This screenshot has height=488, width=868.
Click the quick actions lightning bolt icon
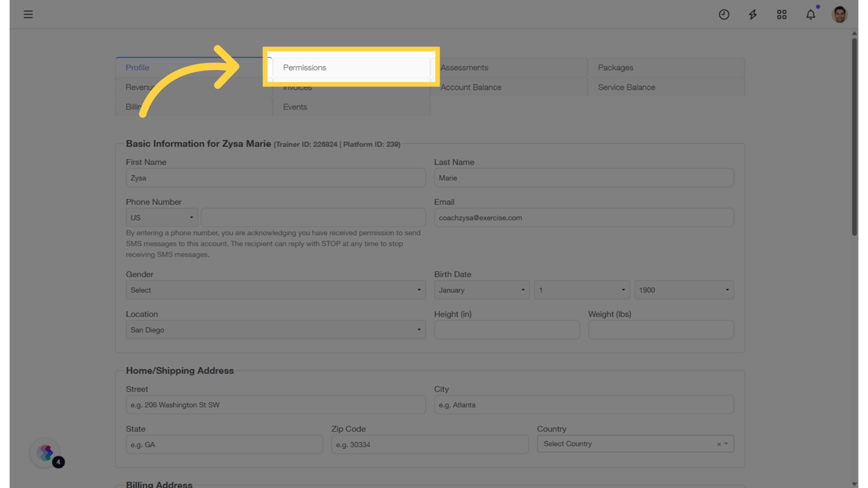[x=752, y=14]
